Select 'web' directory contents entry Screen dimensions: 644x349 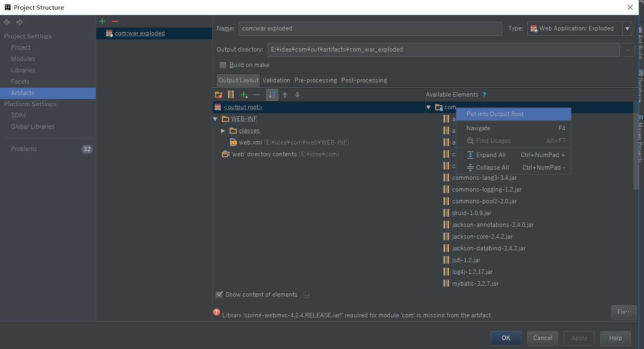[x=281, y=154]
